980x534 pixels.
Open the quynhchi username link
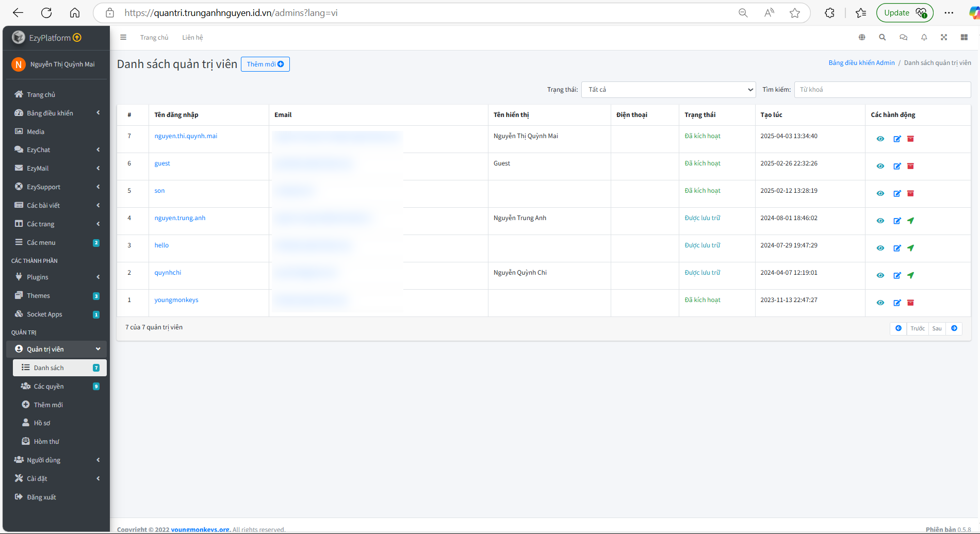[x=168, y=273]
